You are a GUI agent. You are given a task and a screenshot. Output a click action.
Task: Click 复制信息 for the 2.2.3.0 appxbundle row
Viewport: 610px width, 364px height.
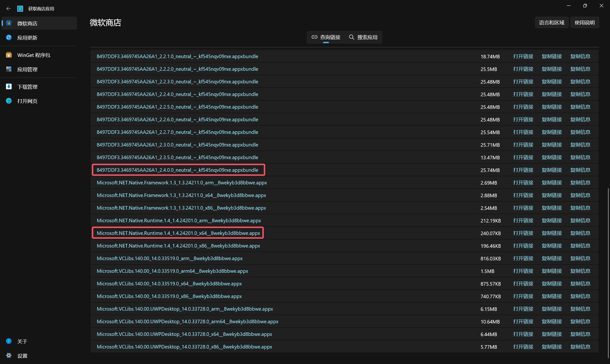tap(580, 82)
